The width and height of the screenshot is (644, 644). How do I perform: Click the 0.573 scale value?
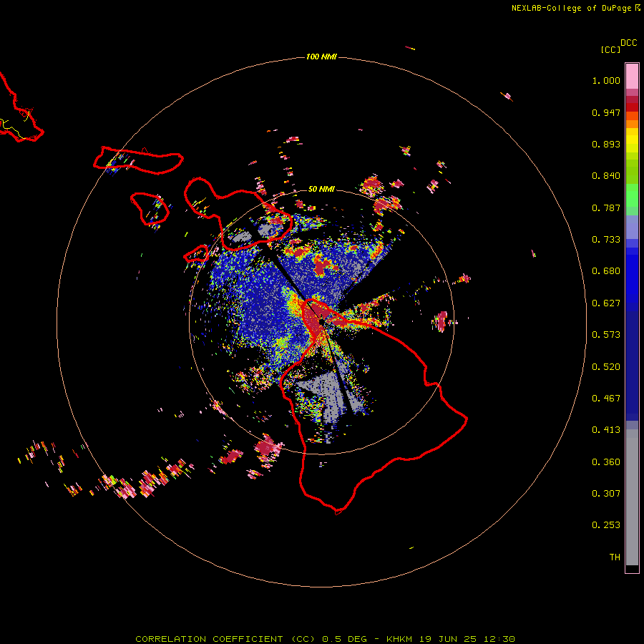[x=606, y=335]
